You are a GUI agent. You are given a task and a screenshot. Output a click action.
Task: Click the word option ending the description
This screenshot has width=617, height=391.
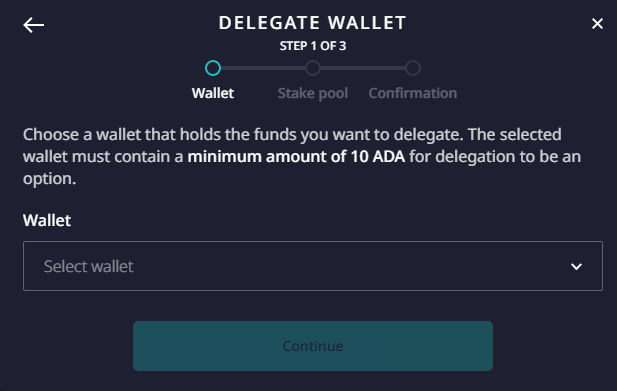click(49, 179)
